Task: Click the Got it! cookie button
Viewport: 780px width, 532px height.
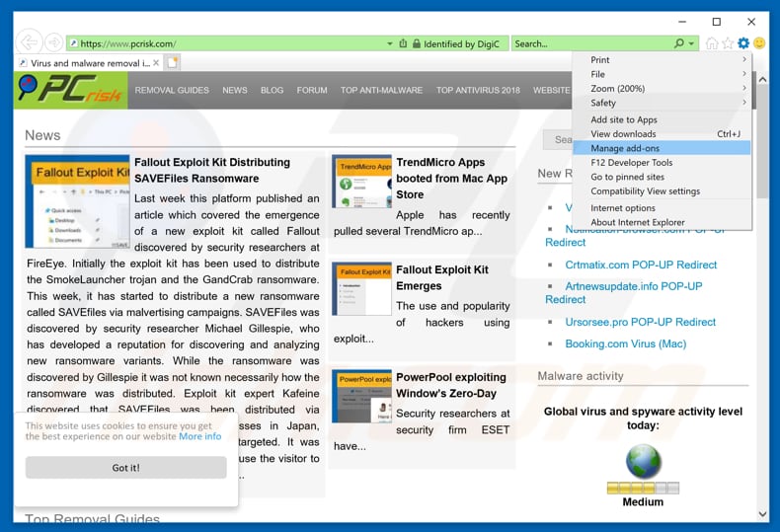Action: point(125,468)
